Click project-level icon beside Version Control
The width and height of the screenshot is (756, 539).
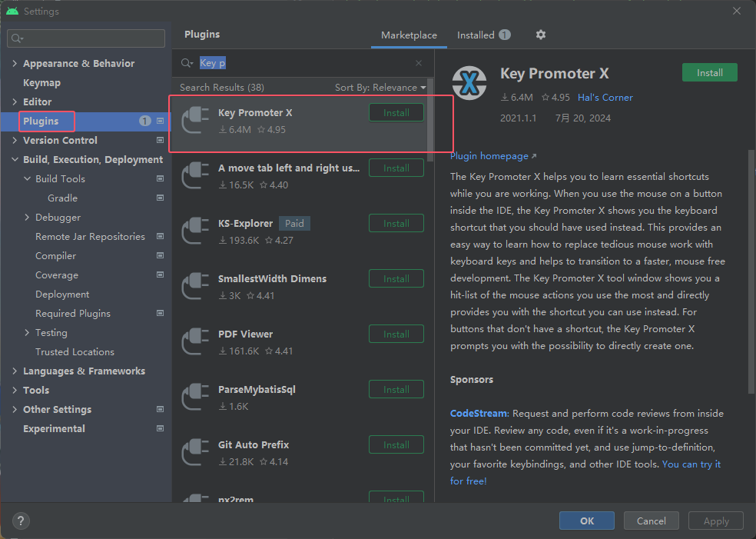160,141
